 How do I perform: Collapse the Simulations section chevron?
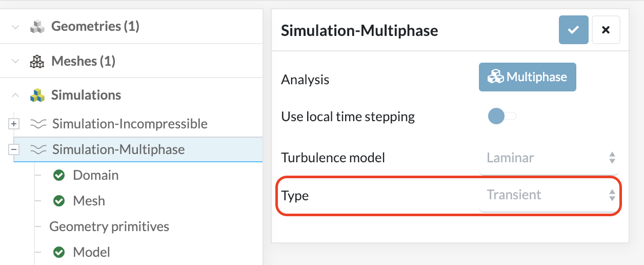[x=15, y=95]
